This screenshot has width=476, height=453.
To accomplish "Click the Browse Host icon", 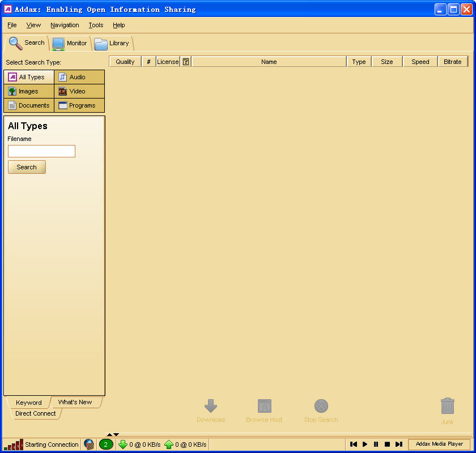I will click(x=265, y=406).
